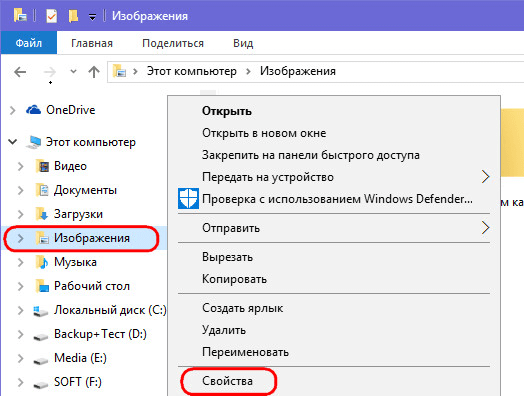Go up one level with Up arrow

[x=94, y=72]
